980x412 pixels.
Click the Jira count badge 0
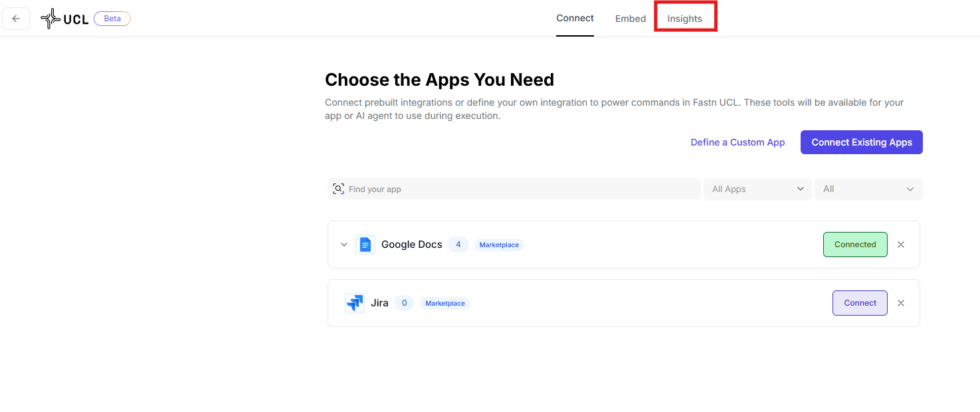pyautogui.click(x=404, y=303)
